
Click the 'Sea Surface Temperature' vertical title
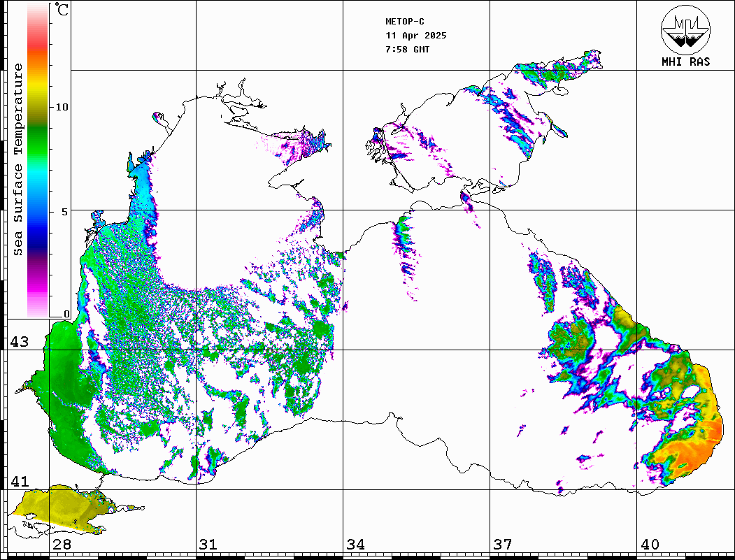tap(17, 160)
